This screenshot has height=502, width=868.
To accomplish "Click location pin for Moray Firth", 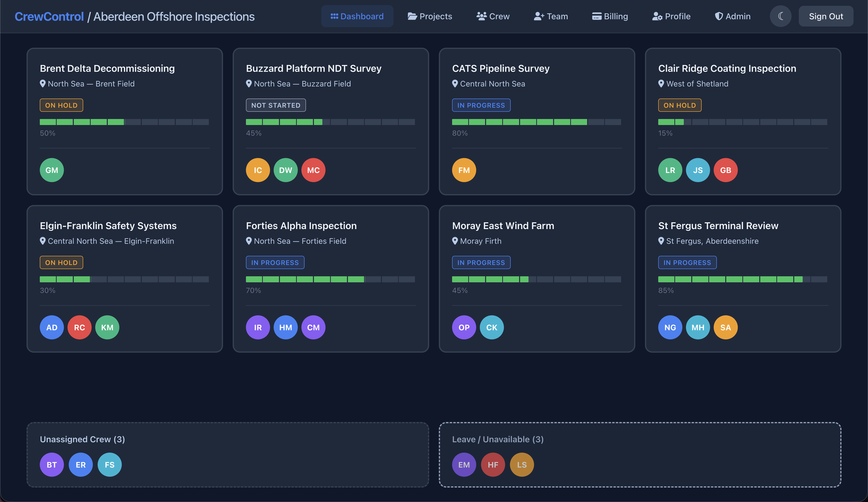I will pyautogui.click(x=455, y=241).
